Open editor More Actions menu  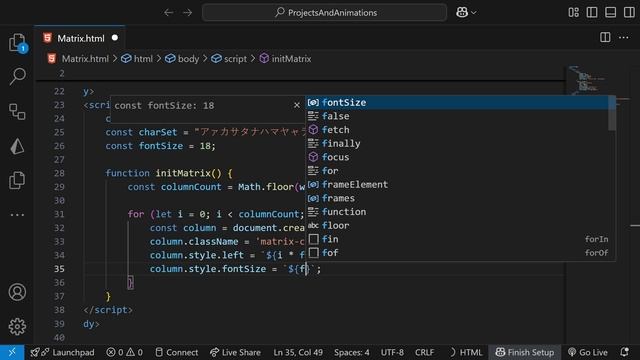[624, 38]
